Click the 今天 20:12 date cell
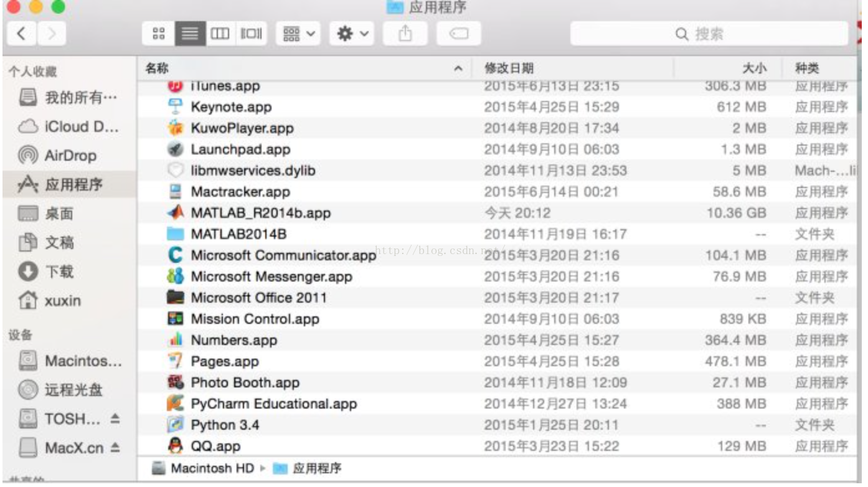The width and height of the screenshot is (868, 487). [x=517, y=213]
